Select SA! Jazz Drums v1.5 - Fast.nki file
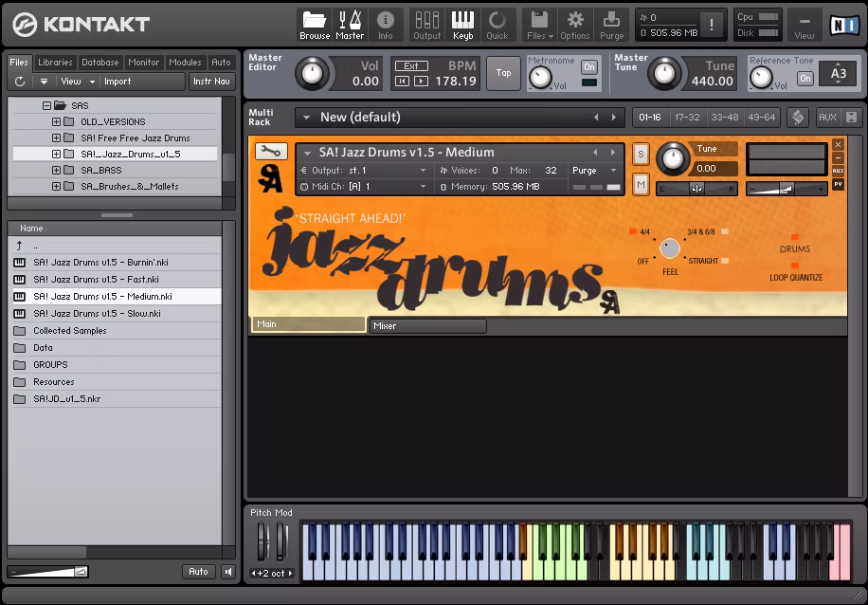This screenshot has height=605, width=868. tap(96, 280)
